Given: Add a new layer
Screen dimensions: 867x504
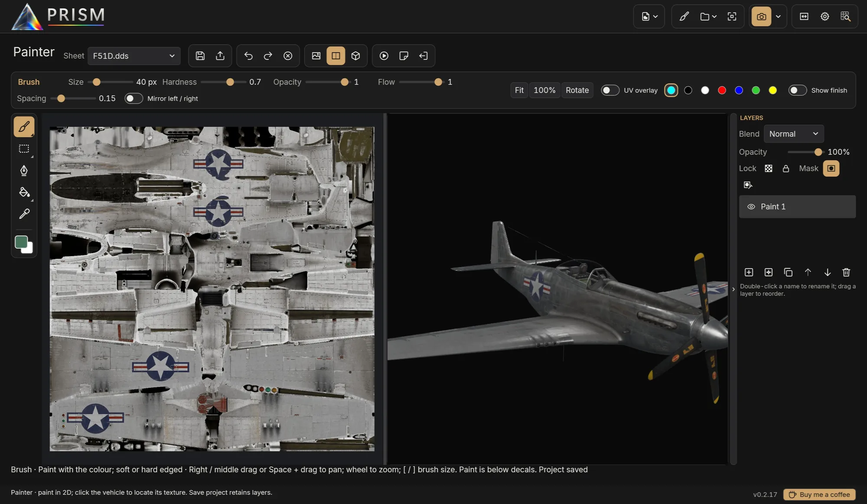Looking at the screenshot, I should point(749,272).
